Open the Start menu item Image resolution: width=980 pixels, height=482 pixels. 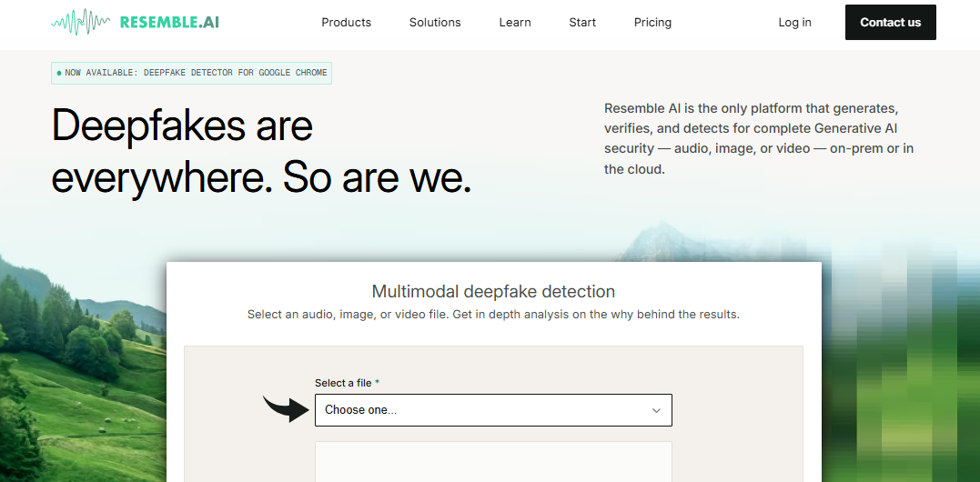[582, 23]
